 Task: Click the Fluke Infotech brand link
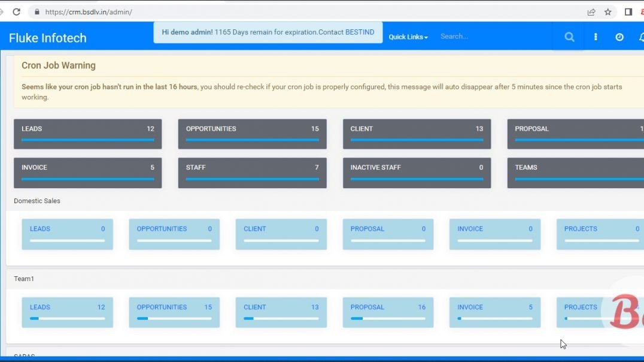point(47,37)
